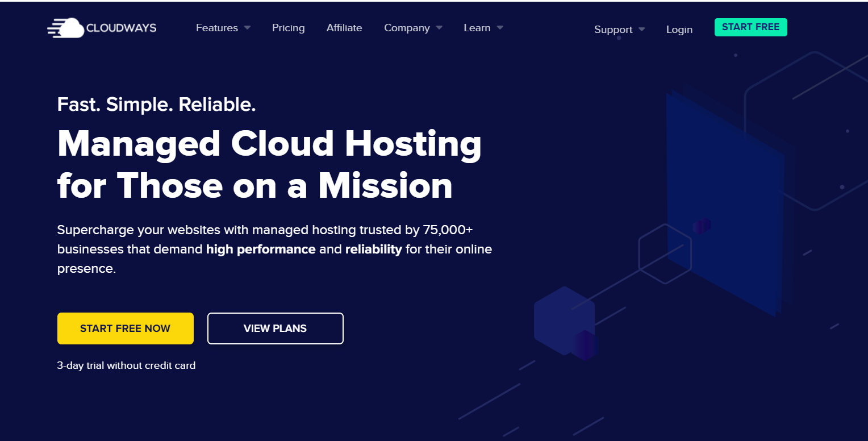Click the bold "high performance" text
Image resolution: width=868 pixels, height=441 pixels.
coord(261,249)
